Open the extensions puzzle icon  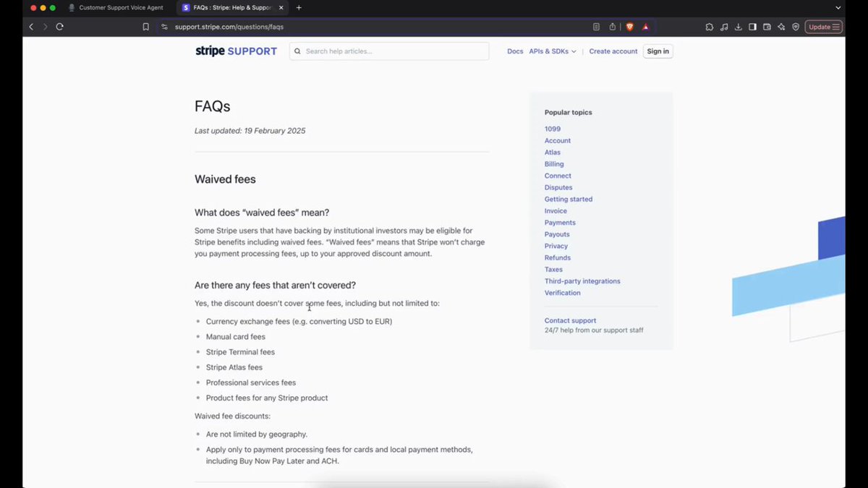pyautogui.click(x=710, y=27)
